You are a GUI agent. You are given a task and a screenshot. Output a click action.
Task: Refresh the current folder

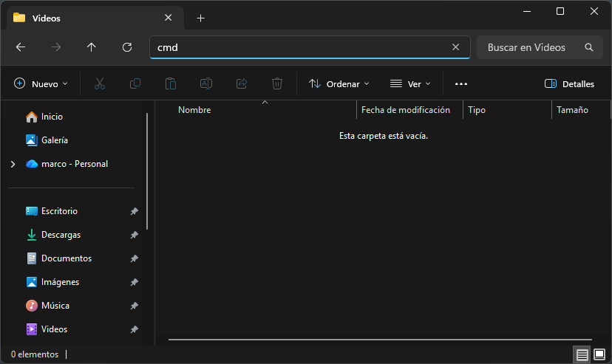click(127, 47)
